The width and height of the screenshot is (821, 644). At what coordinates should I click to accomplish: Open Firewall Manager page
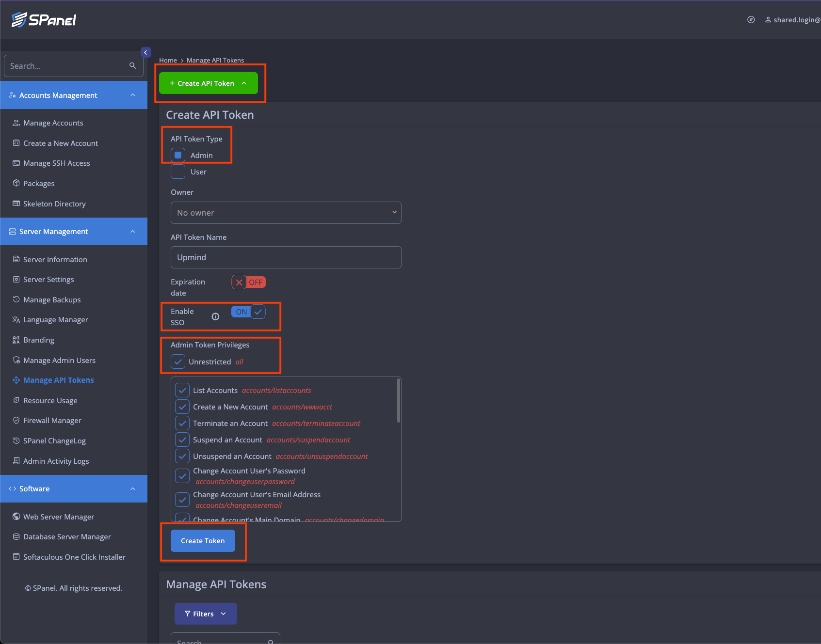(52, 421)
